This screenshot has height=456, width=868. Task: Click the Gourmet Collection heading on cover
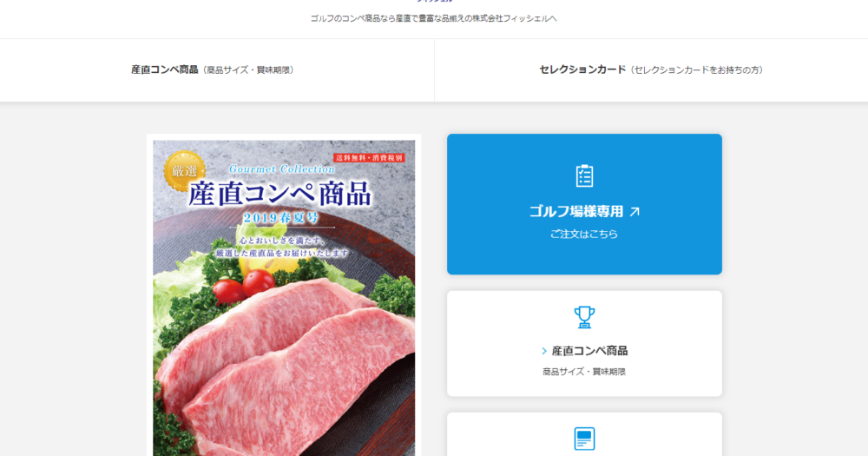click(282, 169)
